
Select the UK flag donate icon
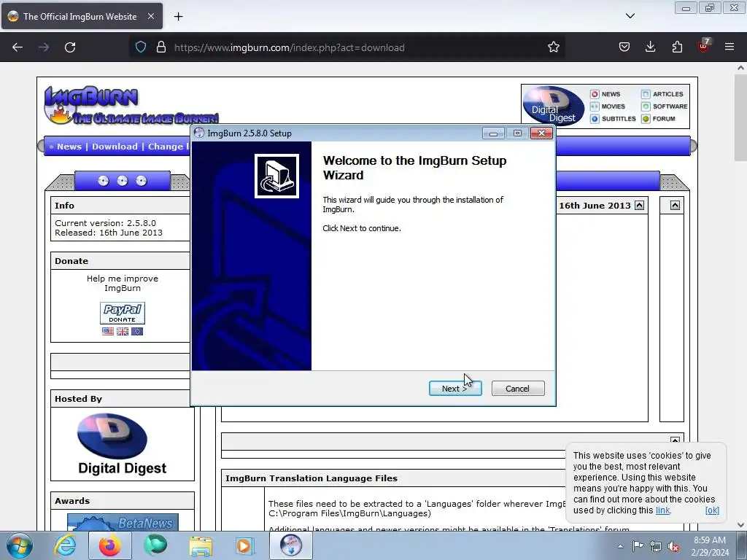(x=123, y=332)
